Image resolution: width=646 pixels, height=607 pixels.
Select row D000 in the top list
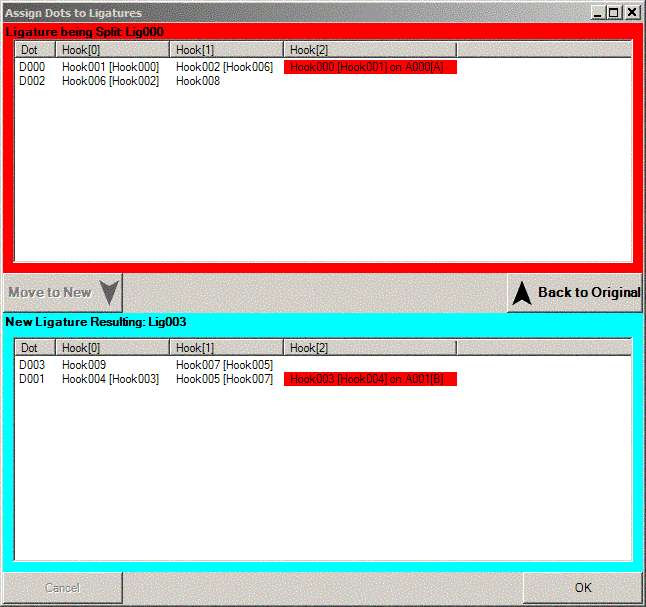(32, 67)
